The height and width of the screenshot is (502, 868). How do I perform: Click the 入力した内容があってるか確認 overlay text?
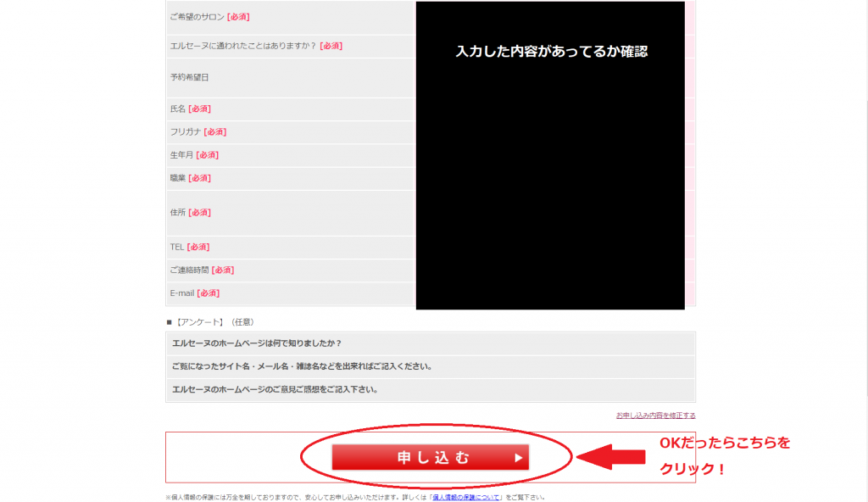click(551, 52)
